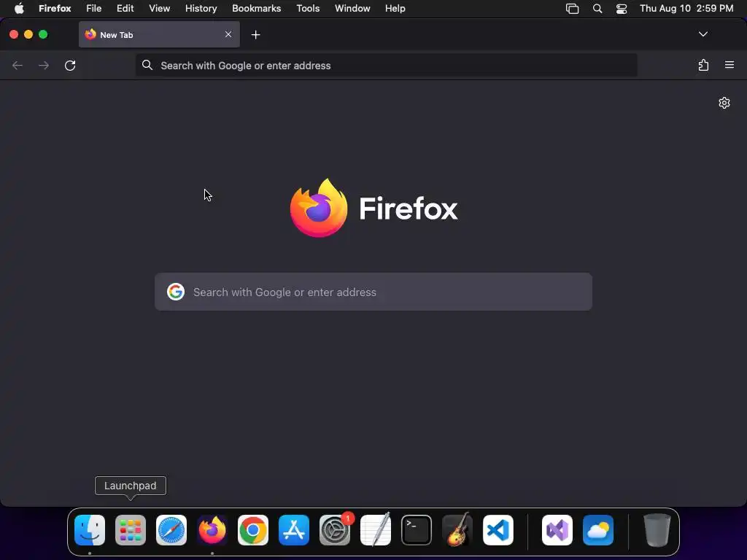Open the Trash from the Dock
Viewport: 747px width, 560px height.
pyautogui.click(x=657, y=530)
